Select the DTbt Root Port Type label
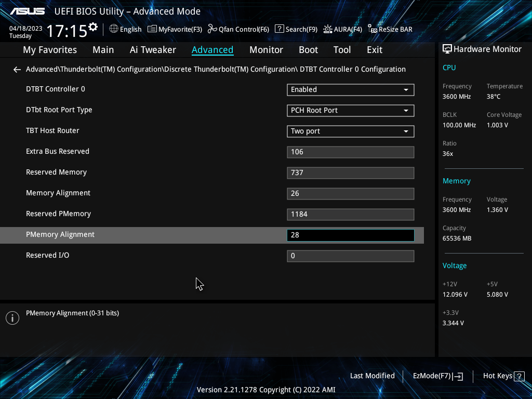Screen dimensions: 532x399 (x=59, y=110)
